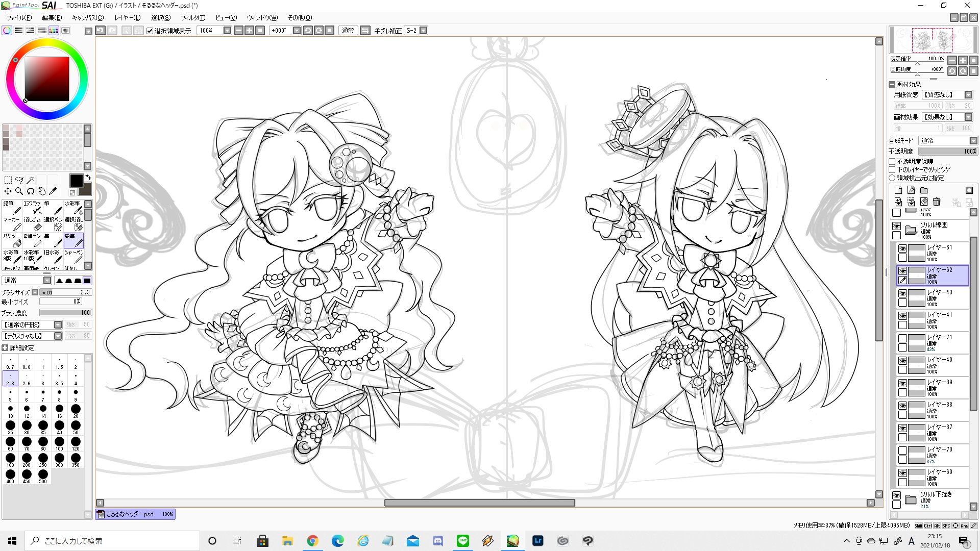Enable 不透明度保護 opacity protection checkbox
Viewport: 980px width, 551px height.
tap(892, 161)
